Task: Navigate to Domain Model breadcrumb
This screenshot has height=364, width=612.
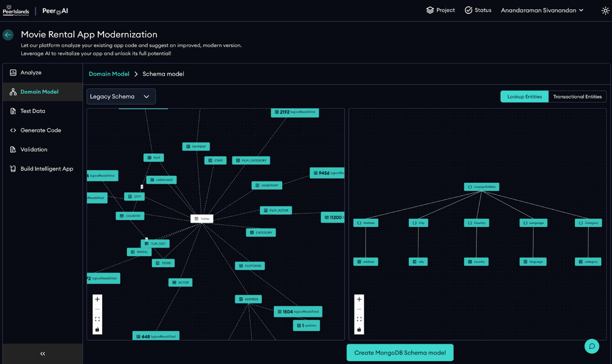Action: (109, 74)
